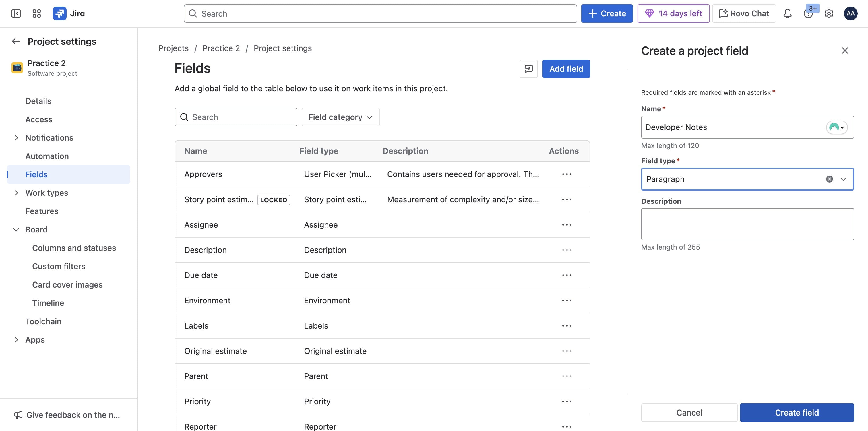Open actions menu for Approvers row
Image resolution: width=868 pixels, height=431 pixels.
[x=566, y=174]
